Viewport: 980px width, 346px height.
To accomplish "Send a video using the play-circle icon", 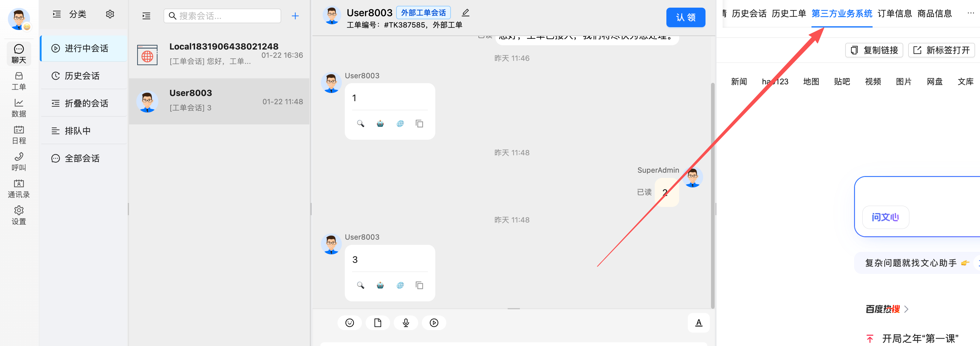I will coord(434,322).
